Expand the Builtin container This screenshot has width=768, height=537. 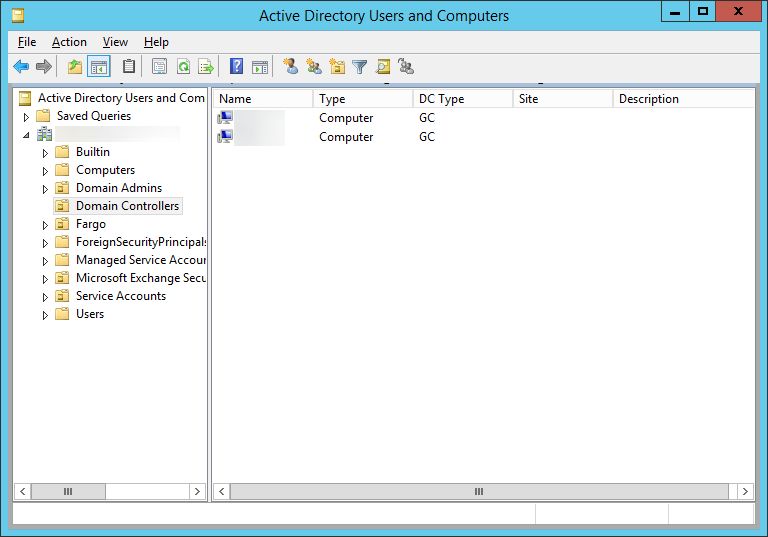[x=45, y=153]
